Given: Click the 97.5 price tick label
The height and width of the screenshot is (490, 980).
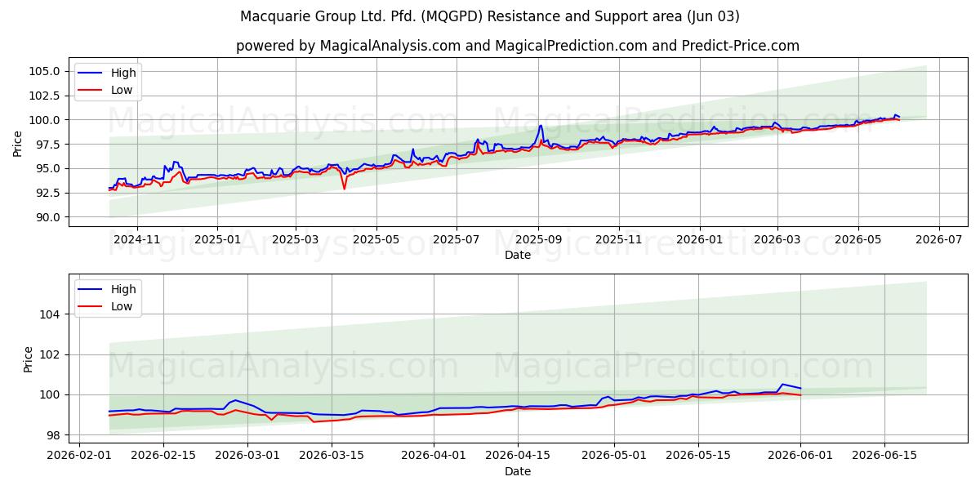Looking at the screenshot, I should (x=46, y=145).
